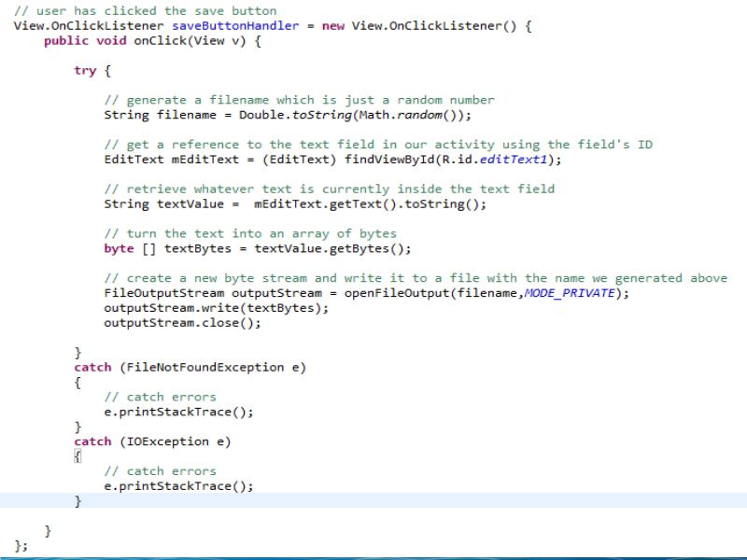Click comment 'generate a filename which is just a random number'
Image resolution: width=747 pixels, height=560 pixels.
click(x=299, y=100)
